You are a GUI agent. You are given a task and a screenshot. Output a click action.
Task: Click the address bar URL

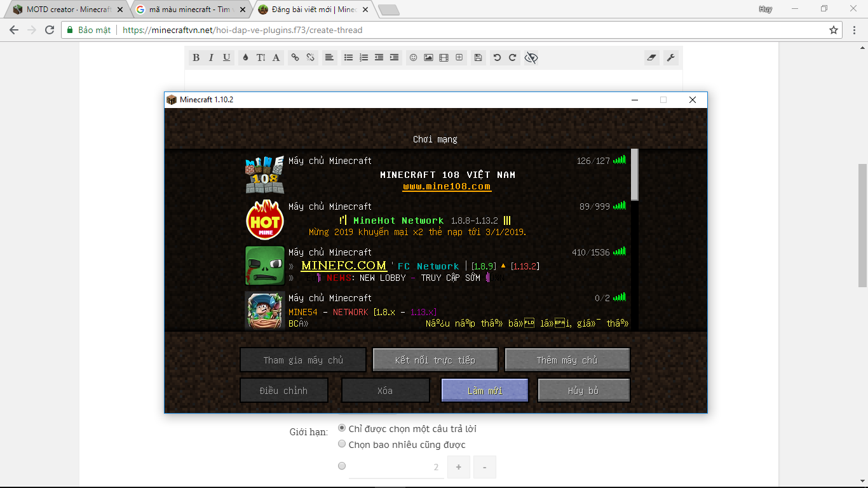pyautogui.click(x=242, y=30)
